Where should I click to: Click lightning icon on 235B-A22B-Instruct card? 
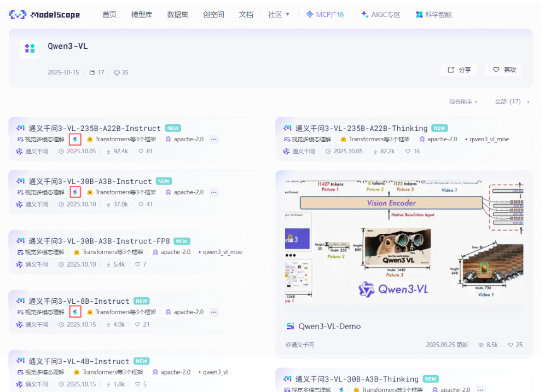pos(75,139)
